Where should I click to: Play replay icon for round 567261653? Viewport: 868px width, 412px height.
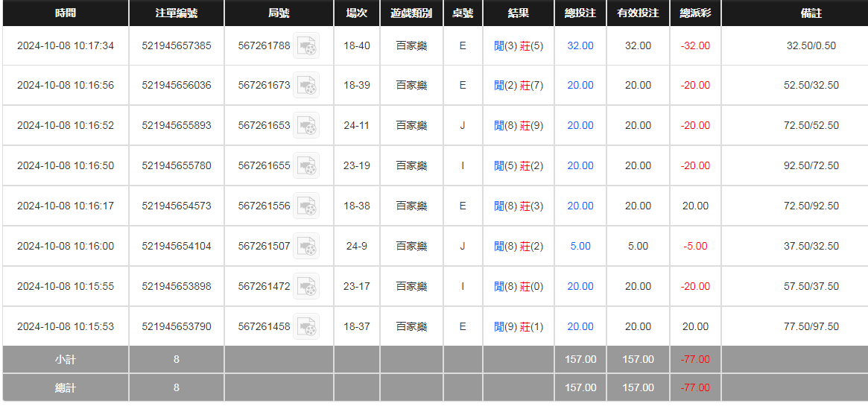tap(305, 126)
